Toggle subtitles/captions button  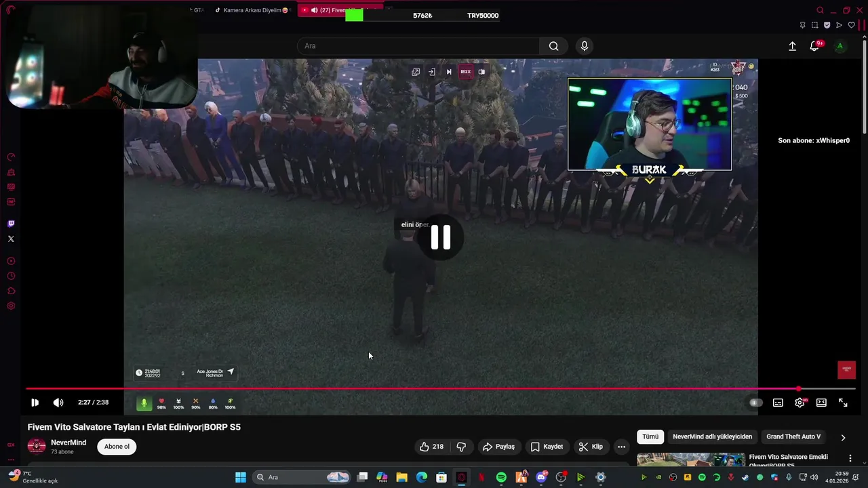[x=778, y=403]
